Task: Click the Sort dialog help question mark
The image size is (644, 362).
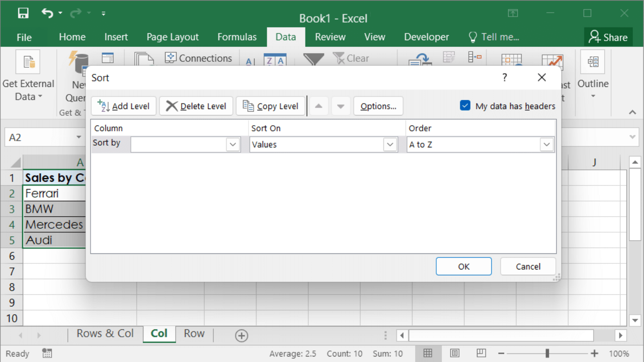Action: click(505, 77)
